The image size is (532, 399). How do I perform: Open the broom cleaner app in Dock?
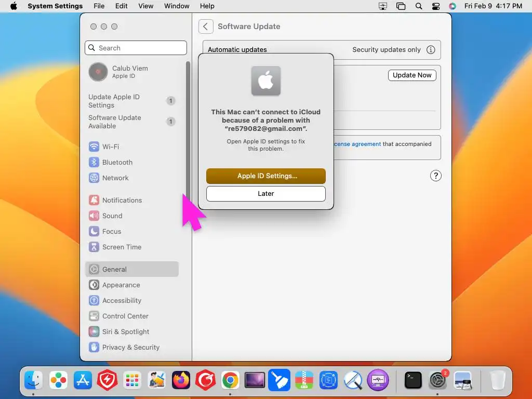tap(279, 380)
